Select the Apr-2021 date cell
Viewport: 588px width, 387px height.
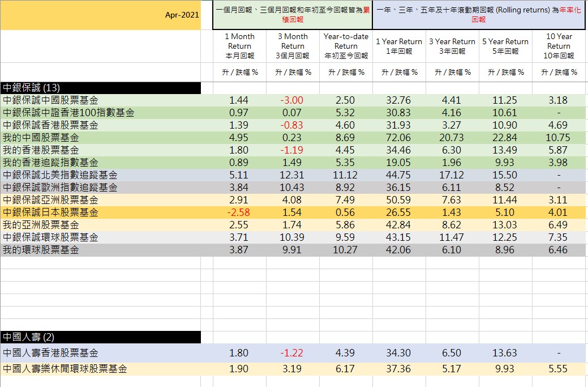(x=101, y=15)
